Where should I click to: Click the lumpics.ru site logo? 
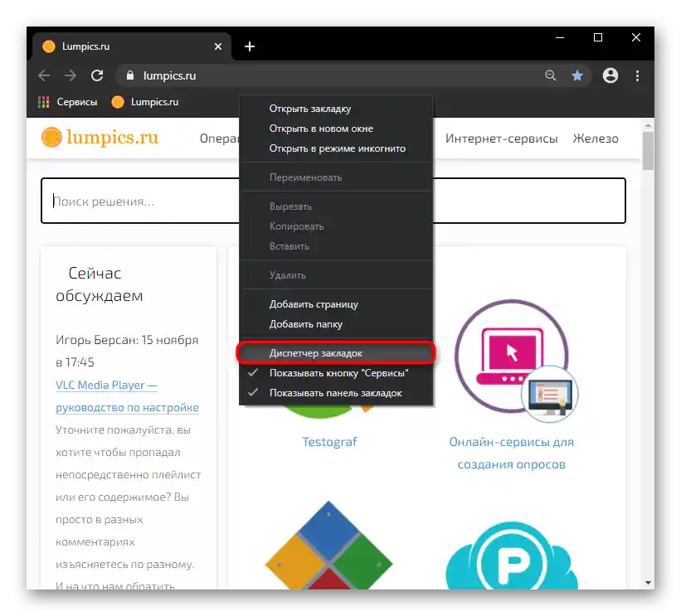click(x=100, y=137)
